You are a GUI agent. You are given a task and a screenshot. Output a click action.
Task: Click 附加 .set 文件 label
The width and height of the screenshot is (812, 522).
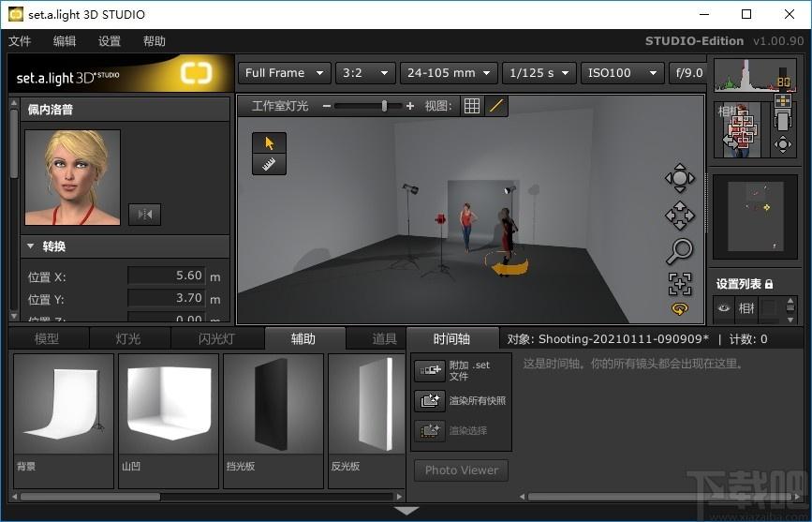click(x=469, y=370)
